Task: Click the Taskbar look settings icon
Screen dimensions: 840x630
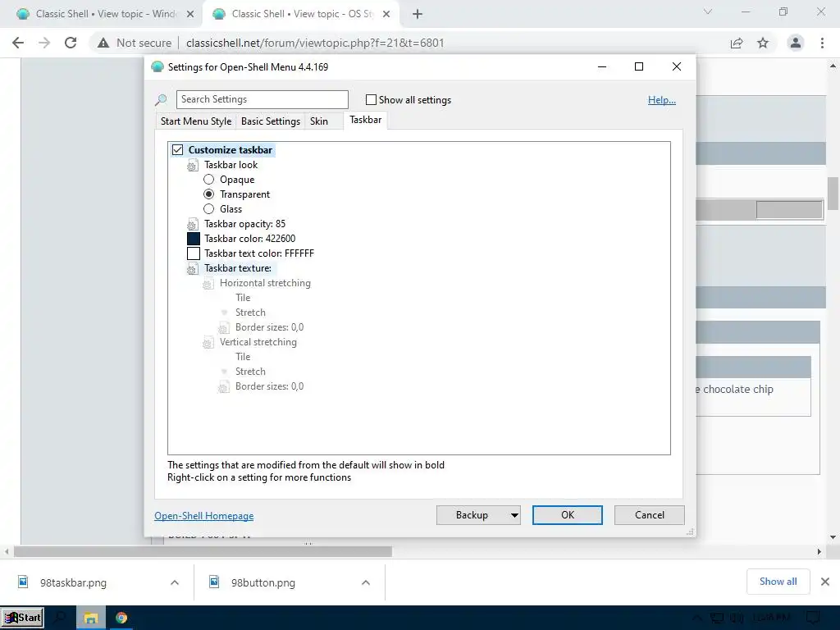Action: [x=192, y=166]
